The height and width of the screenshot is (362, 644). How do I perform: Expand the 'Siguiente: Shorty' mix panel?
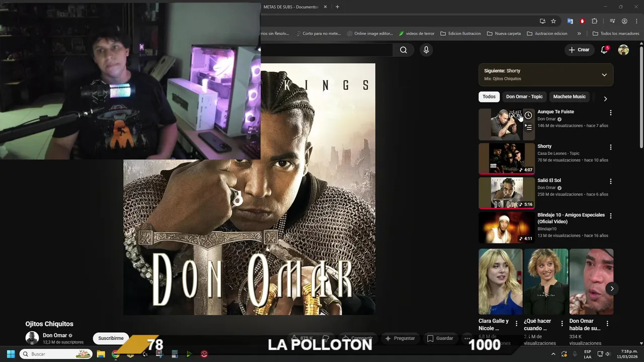tap(604, 75)
